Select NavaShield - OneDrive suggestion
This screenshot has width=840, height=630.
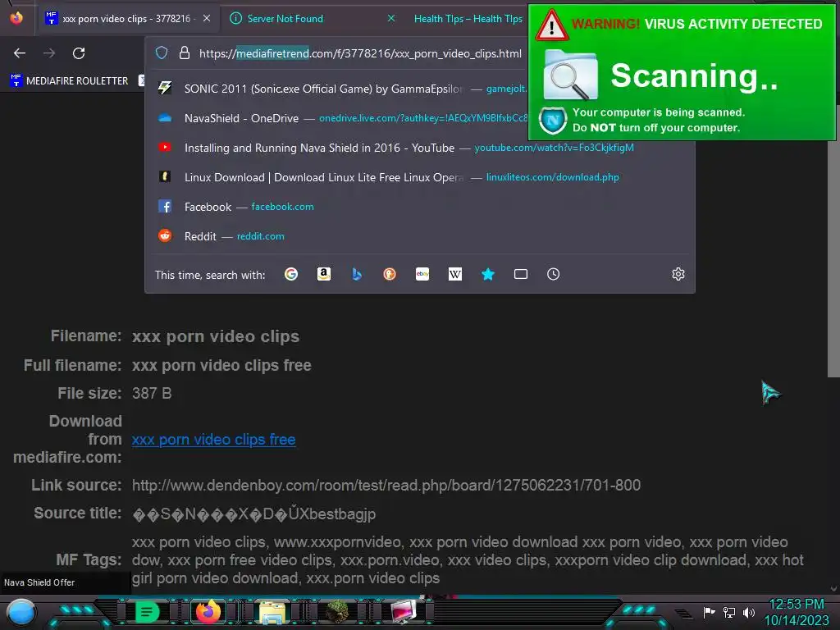pos(343,118)
